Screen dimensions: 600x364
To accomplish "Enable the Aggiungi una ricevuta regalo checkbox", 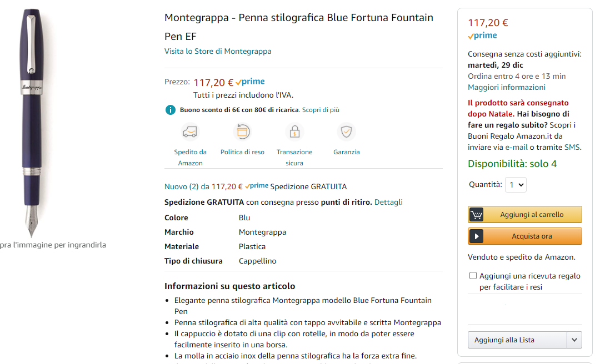I will (x=473, y=276).
